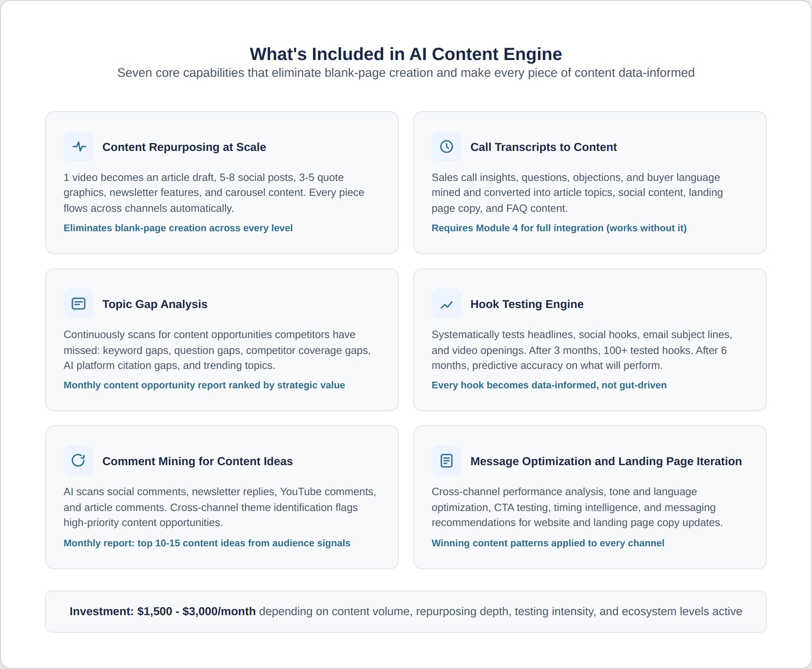
Task: Click the refresh icon beside Comment Mining
Action: 79,461
